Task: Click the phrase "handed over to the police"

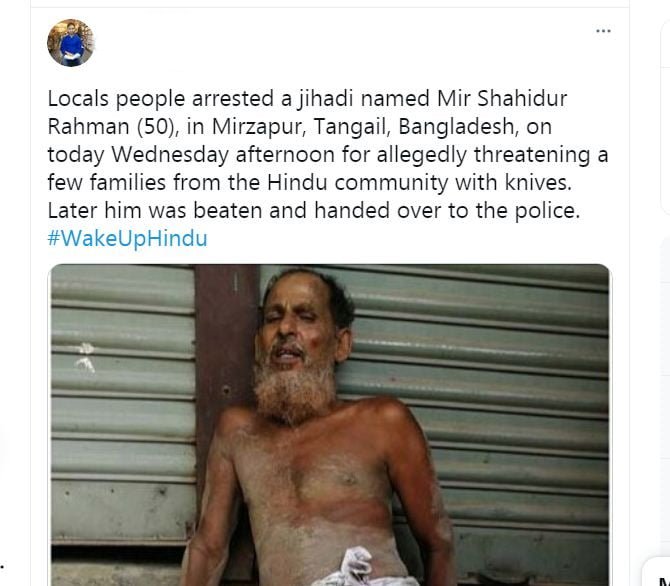Action: tap(447, 211)
